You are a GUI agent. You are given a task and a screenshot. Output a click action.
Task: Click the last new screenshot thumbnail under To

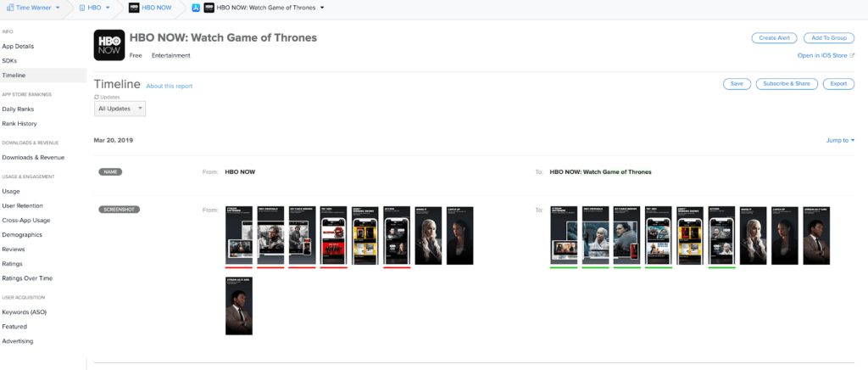(815, 235)
